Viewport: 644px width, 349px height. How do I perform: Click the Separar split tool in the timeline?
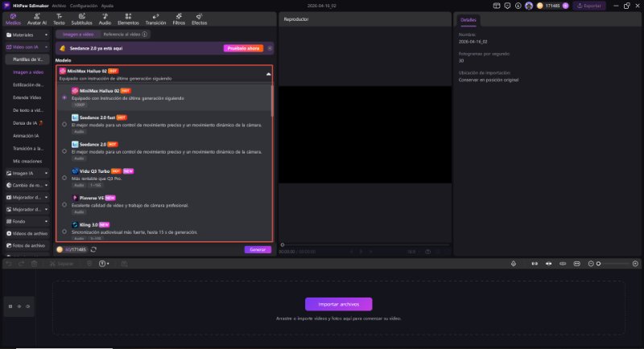[x=62, y=264]
